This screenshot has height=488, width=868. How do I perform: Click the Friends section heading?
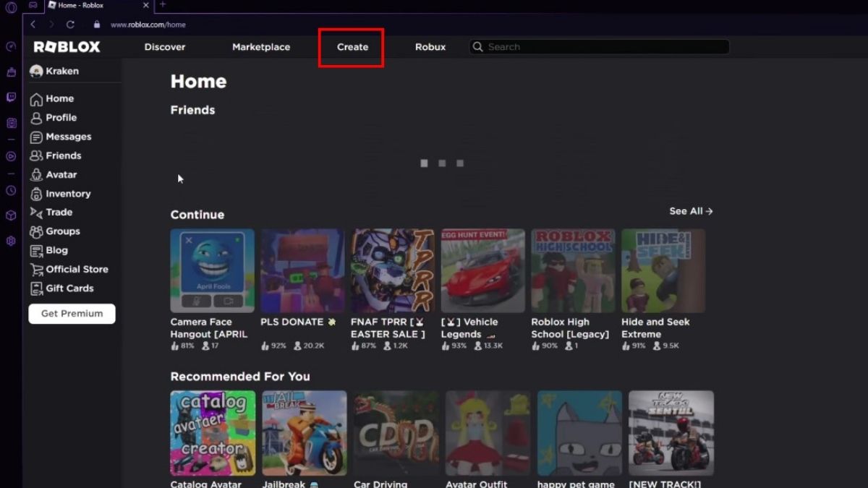pyautogui.click(x=192, y=110)
